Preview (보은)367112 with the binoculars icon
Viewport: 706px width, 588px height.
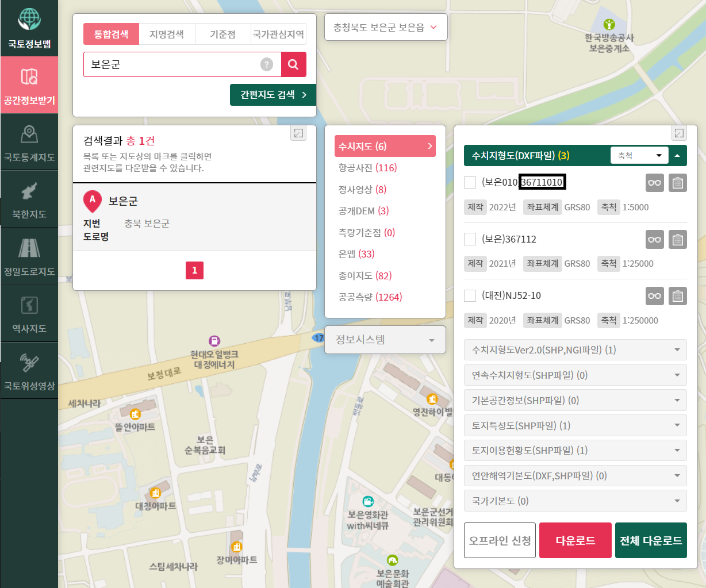(x=654, y=239)
